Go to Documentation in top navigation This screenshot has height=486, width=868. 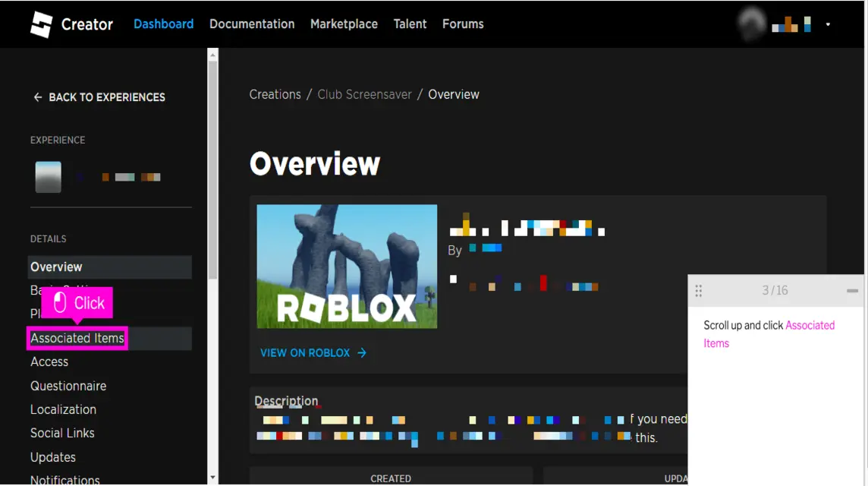(252, 24)
